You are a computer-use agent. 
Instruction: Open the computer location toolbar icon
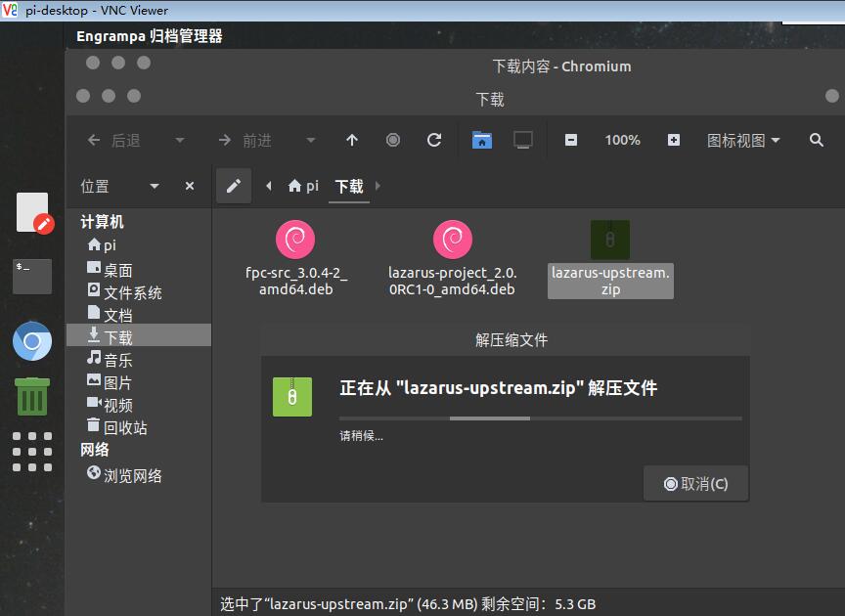click(523, 140)
